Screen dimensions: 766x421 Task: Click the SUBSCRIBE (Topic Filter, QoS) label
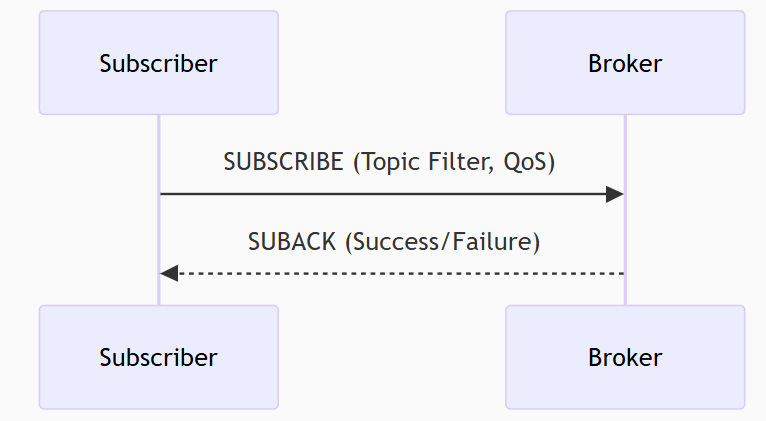[x=389, y=162]
